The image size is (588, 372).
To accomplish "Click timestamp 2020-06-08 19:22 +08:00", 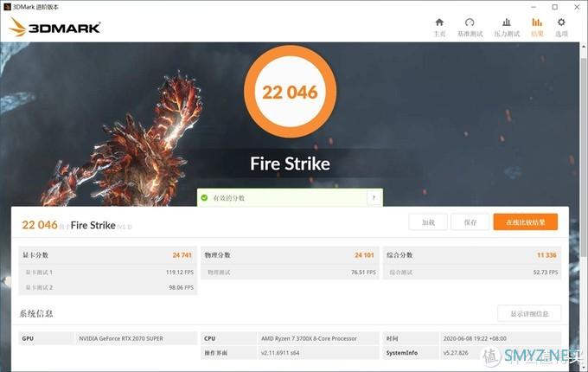I will [475, 338].
